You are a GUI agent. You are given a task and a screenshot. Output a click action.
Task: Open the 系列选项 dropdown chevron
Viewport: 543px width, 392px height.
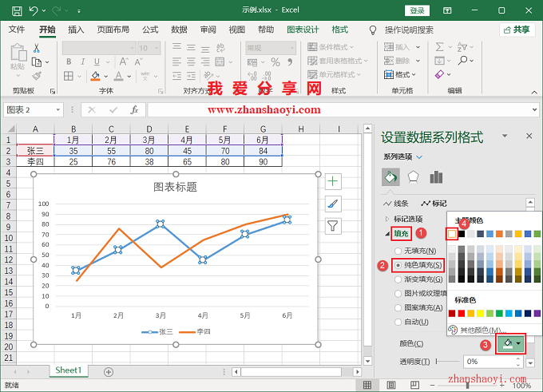point(419,157)
